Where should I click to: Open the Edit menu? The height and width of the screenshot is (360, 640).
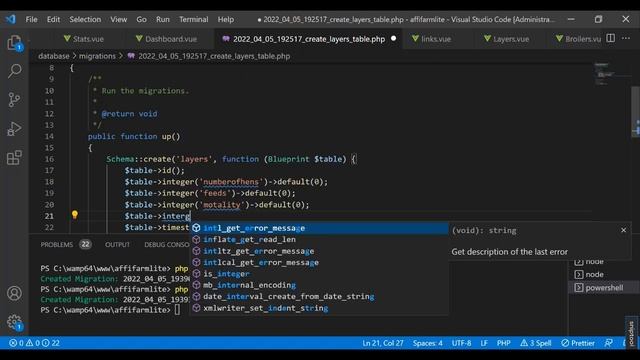[53, 19]
